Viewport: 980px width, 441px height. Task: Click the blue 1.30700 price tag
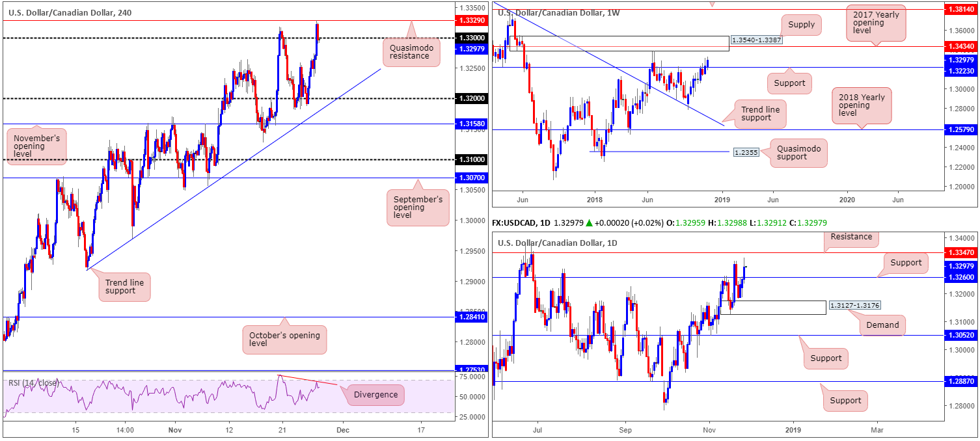(x=471, y=178)
